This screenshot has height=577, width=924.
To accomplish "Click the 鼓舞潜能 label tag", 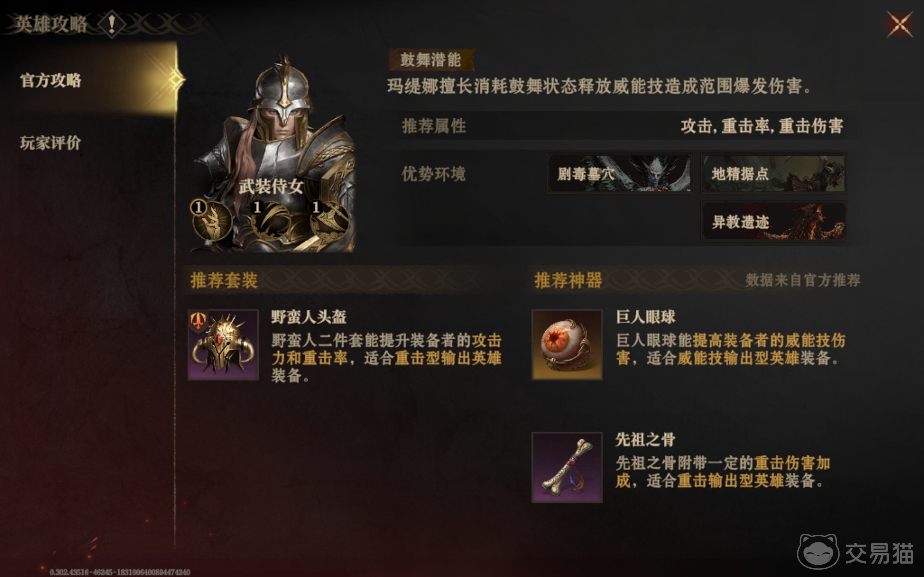I will (431, 60).
